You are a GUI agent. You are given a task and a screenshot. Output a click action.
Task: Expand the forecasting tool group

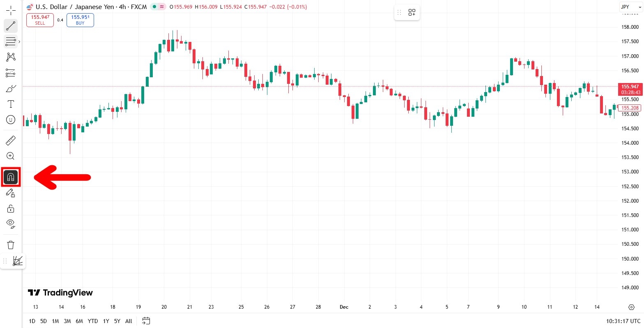point(11,73)
